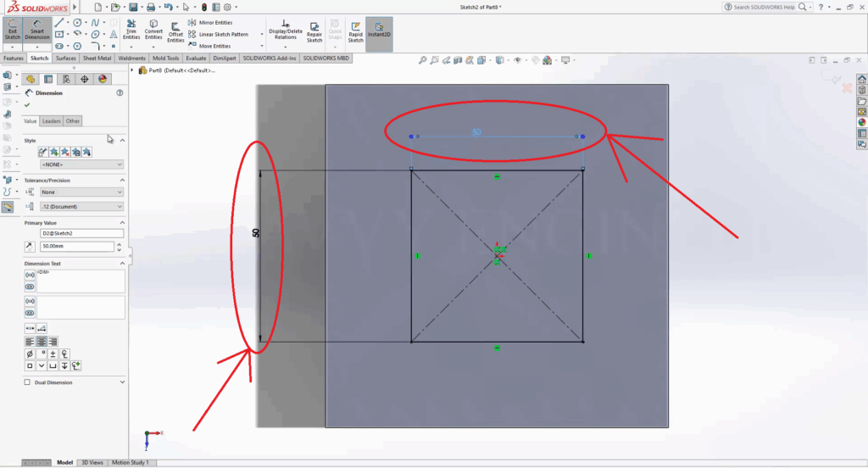Click the 50.00mm primary value field
This screenshot has width=868, height=468.
76,247
